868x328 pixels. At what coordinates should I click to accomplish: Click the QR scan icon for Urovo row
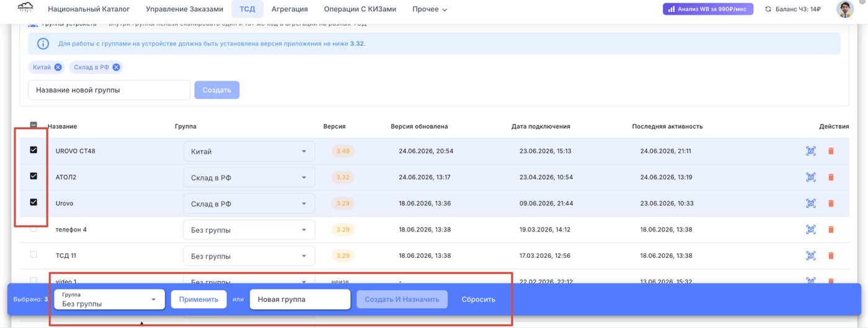[x=810, y=203]
